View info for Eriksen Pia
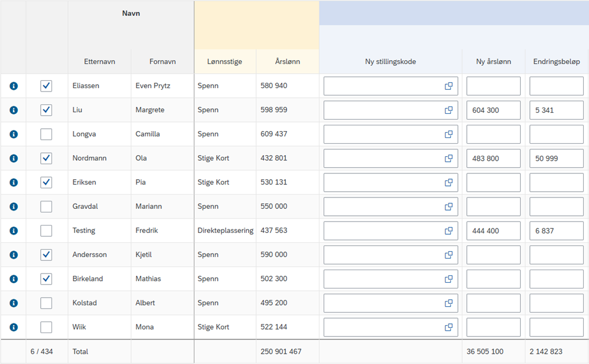 (x=14, y=183)
